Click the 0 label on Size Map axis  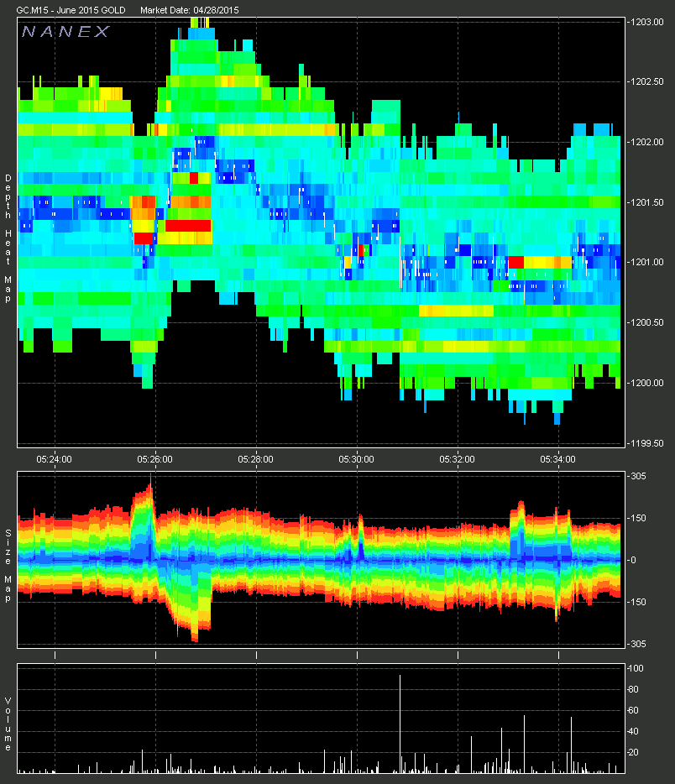(x=634, y=560)
